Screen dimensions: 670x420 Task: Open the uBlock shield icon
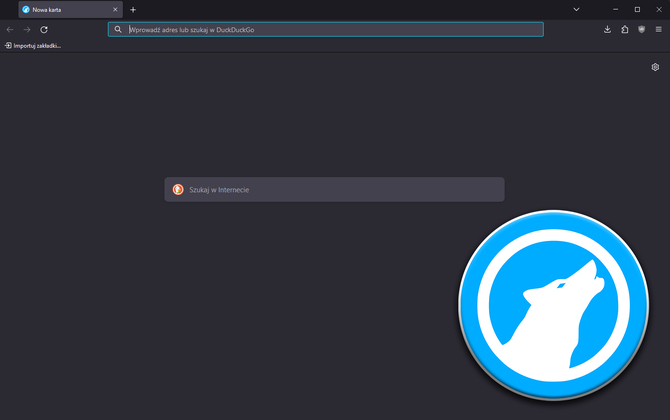(641, 29)
